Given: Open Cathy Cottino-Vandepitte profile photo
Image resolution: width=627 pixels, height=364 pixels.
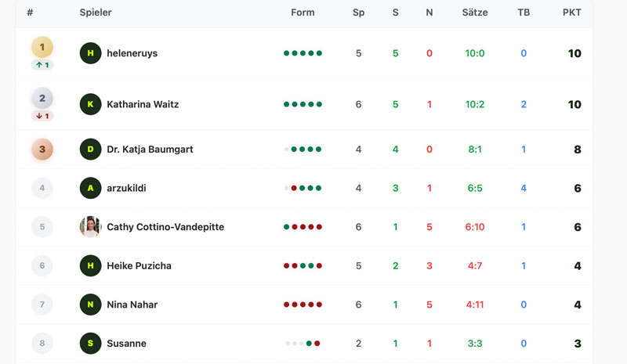Looking at the screenshot, I should [x=90, y=227].
